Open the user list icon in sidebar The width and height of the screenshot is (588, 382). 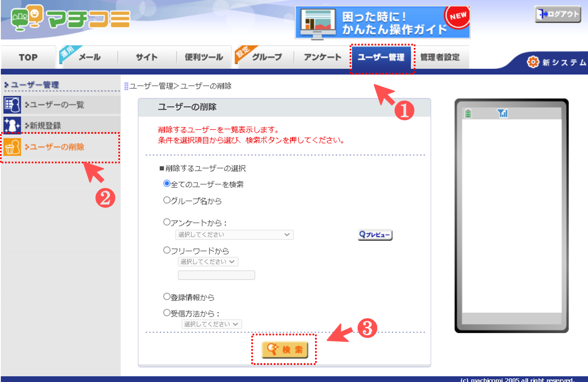[12, 105]
